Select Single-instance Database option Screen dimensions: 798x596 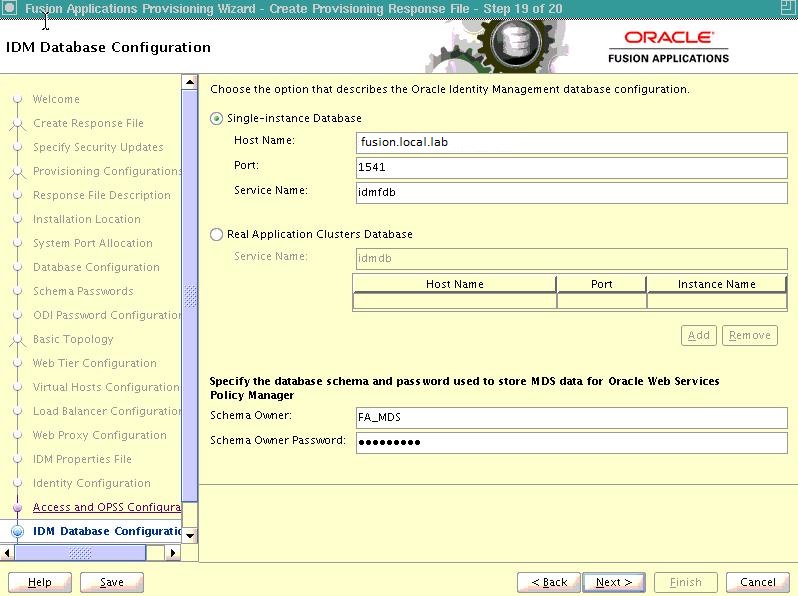217,118
